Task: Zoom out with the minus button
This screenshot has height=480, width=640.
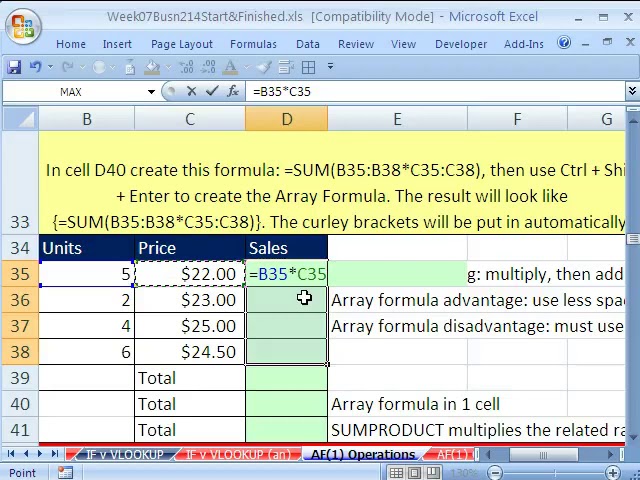Action: (495, 473)
